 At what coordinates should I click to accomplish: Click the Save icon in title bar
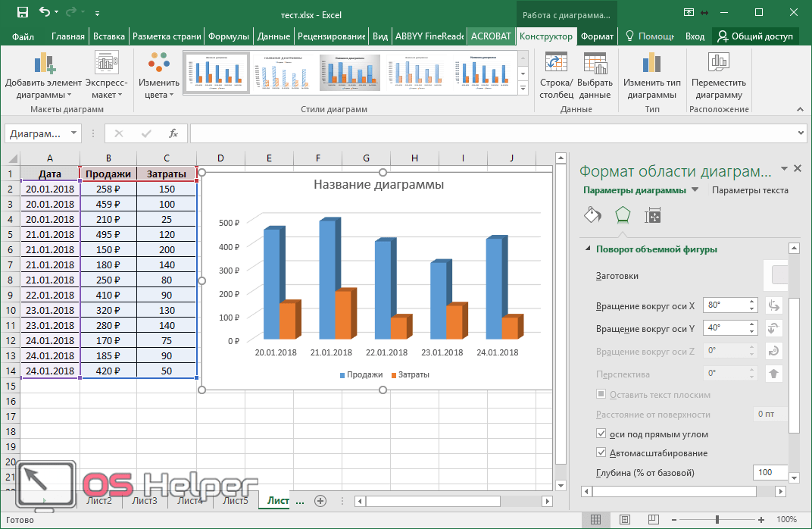pos(22,12)
